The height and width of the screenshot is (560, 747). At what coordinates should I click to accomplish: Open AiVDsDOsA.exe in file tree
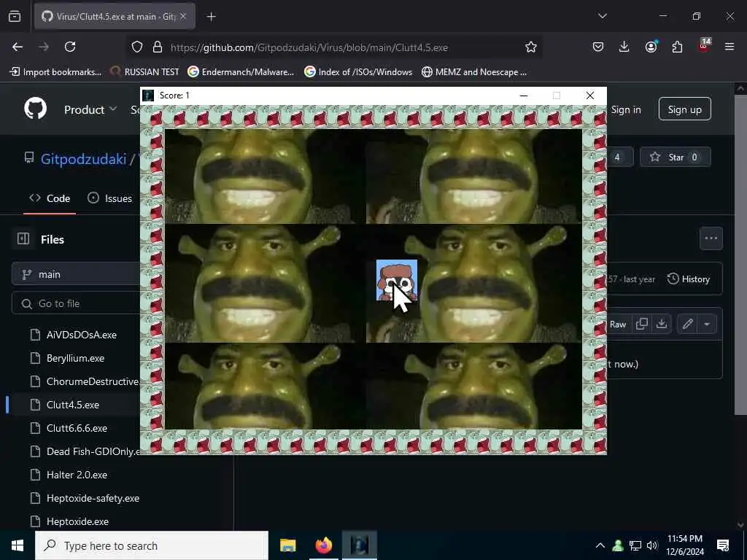(82, 335)
